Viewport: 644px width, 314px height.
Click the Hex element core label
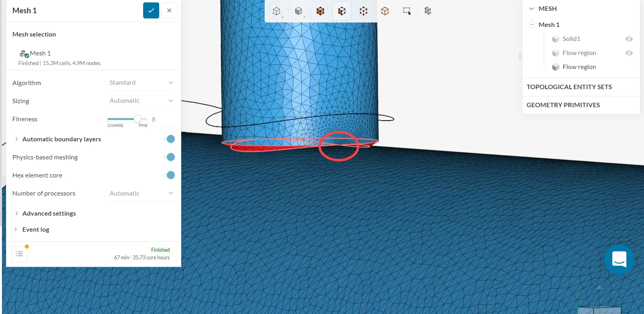(37, 175)
